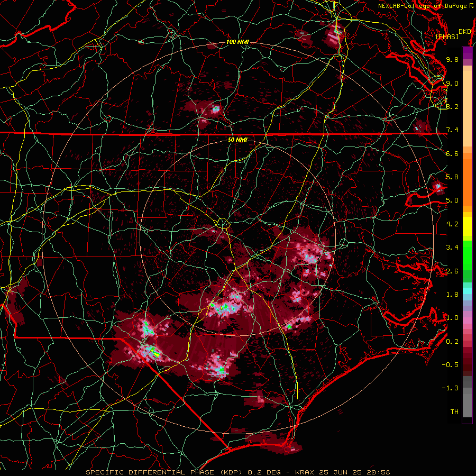Click the 1.0 value on the color scale
Viewport: 476px width, 476px height.
point(452,318)
